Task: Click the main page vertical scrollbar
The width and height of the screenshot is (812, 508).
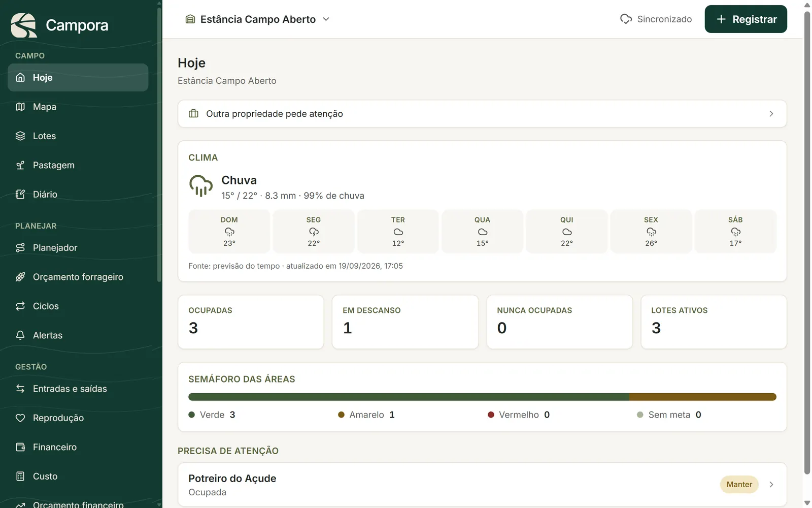Action: [807, 243]
